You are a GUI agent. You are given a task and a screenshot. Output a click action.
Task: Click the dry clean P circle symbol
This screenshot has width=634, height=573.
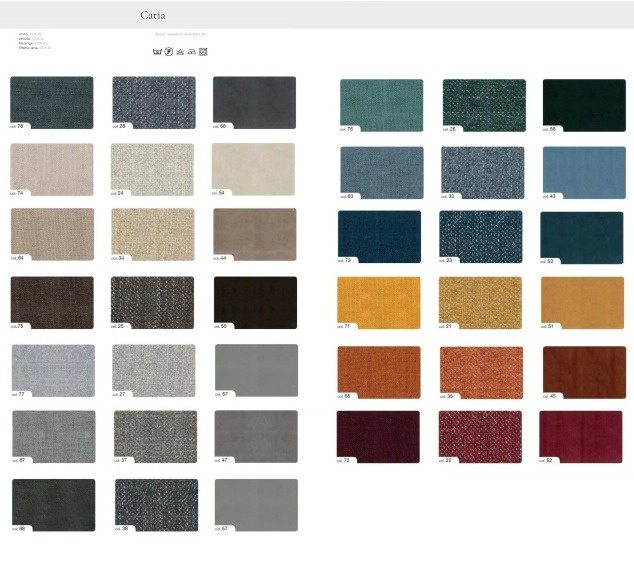[x=168, y=49]
